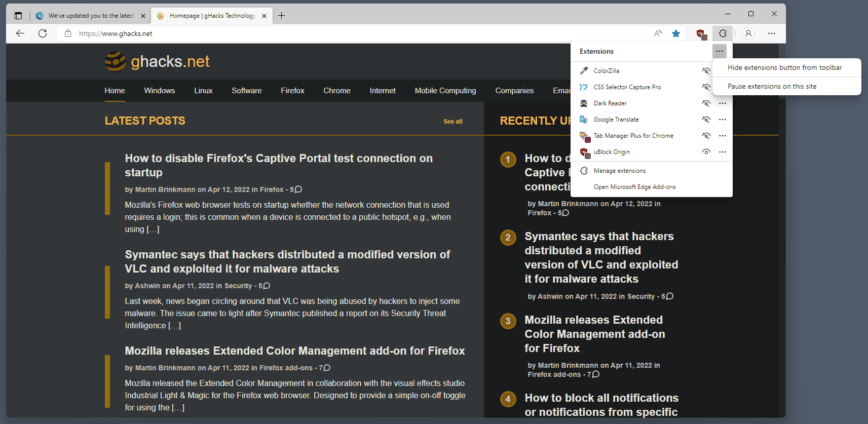This screenshot has height=424, width=868.
Task: Click the Read aloud icon in the address bar
Action: pyautogui.click(x=658, y=33)
